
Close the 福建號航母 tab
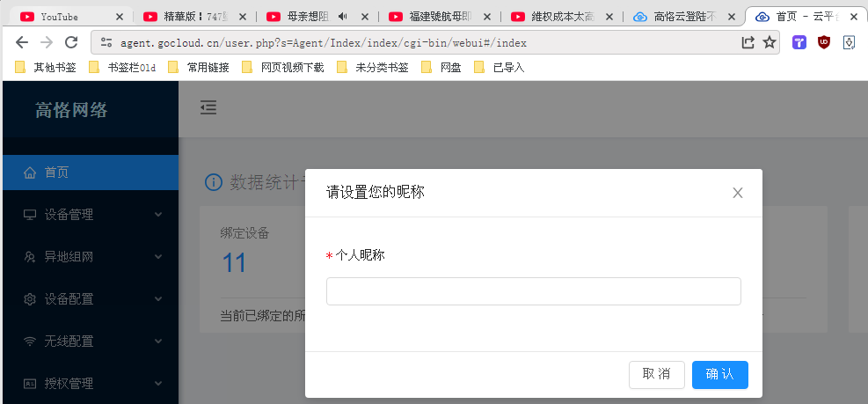click(x=486, y=17)
